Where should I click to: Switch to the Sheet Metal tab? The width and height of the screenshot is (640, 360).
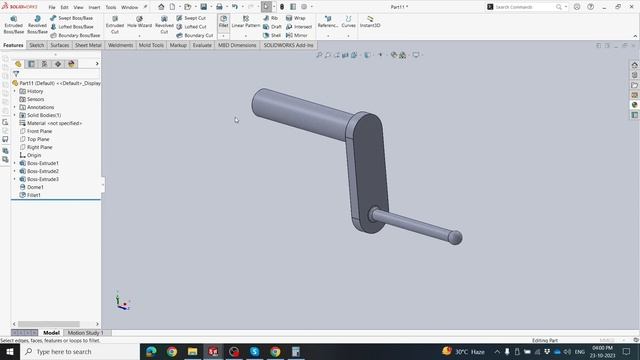pos(88,45)
